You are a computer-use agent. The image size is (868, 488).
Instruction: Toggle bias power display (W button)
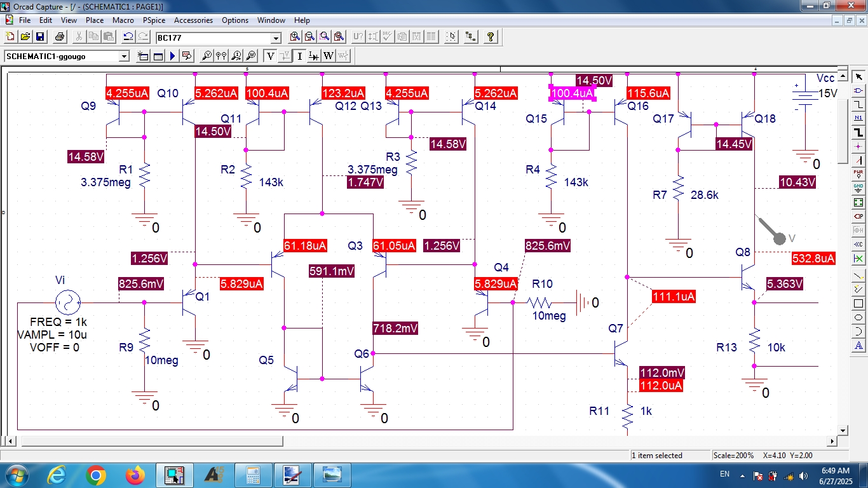(329, 56)
